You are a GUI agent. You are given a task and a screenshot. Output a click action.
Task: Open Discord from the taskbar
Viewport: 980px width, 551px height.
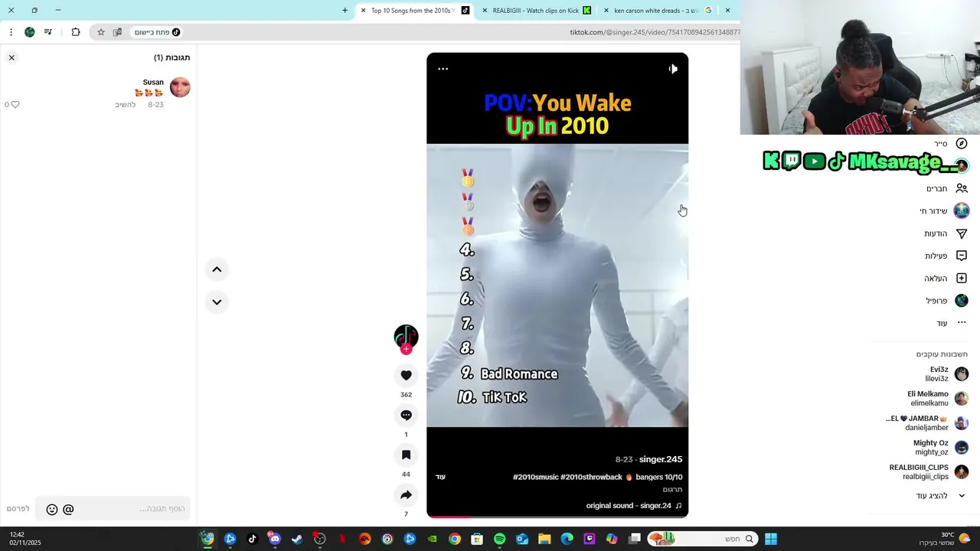(x=275, y=539)
